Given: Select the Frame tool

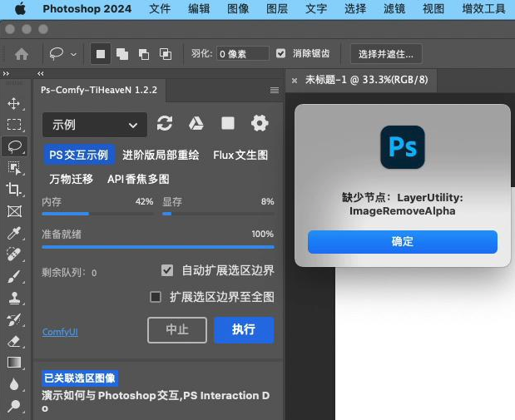Looking at the screenshot, I should tap(14, 211).
